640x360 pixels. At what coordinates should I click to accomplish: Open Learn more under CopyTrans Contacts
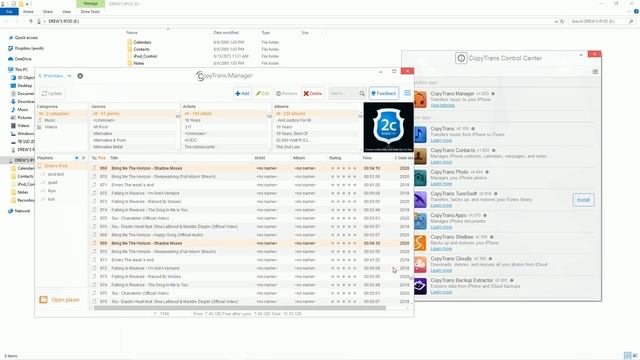[441, 162]
